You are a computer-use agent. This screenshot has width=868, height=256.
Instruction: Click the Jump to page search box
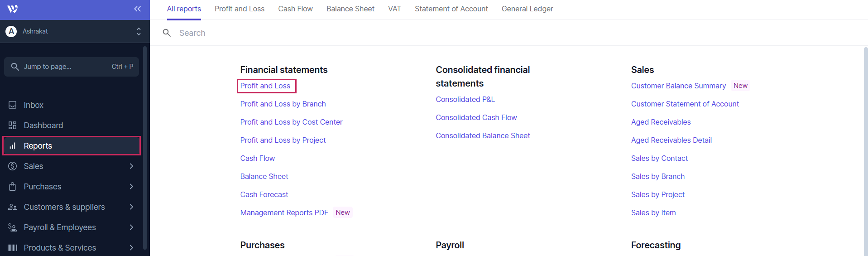(72, 67)
